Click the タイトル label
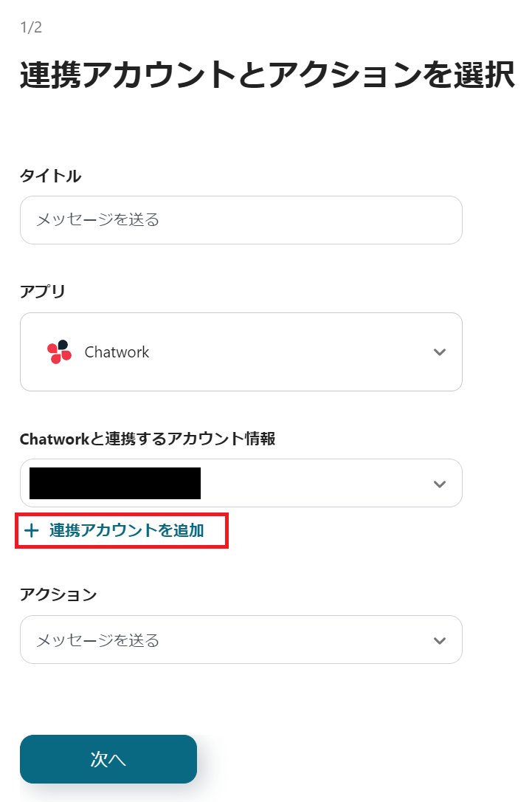532x802 pixels. [x=49, y=176]
